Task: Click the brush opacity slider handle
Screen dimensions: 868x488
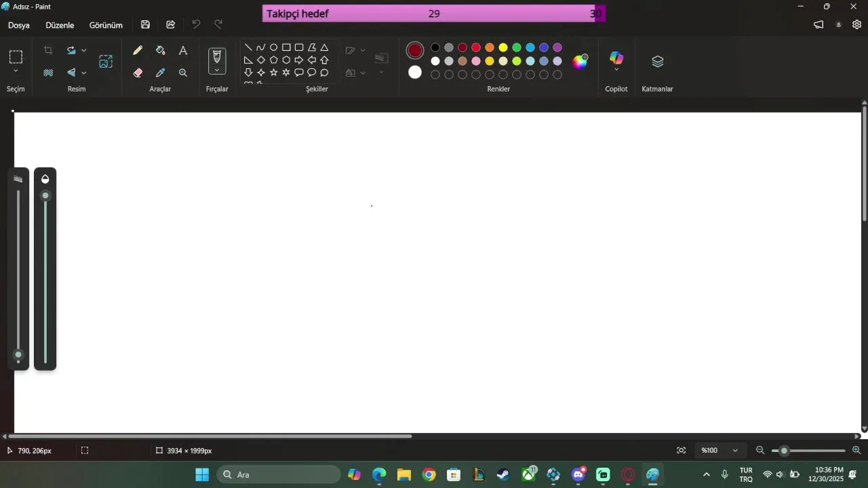Action: 45,196
